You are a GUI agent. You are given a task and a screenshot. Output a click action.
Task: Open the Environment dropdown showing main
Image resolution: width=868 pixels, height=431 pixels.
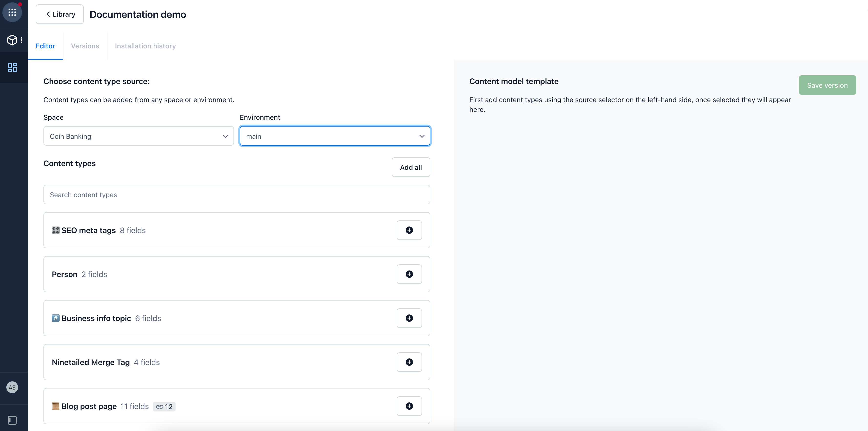pos(335,136)
